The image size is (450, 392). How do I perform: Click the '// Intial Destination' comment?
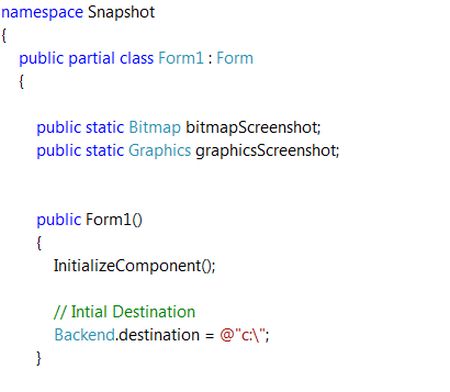coord(124,312)
